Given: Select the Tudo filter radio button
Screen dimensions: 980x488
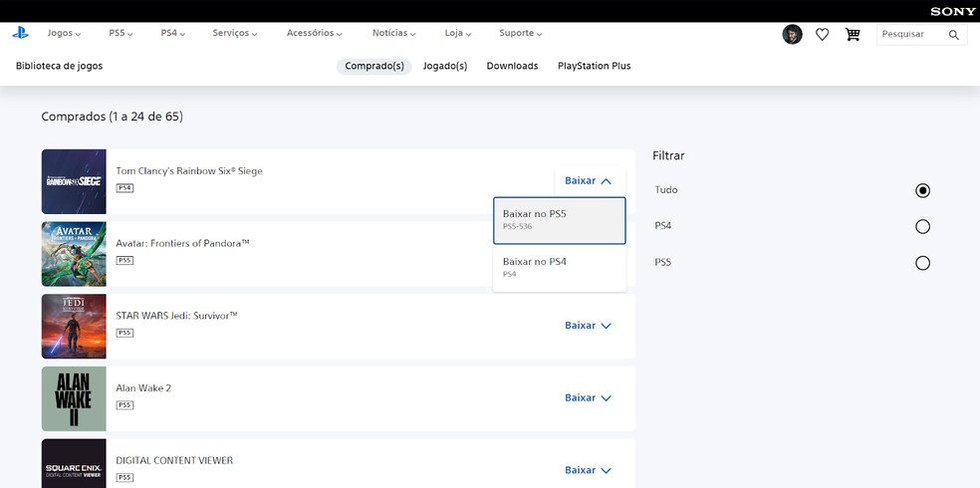Looking at the screenshot, I should tap(922, 190).
